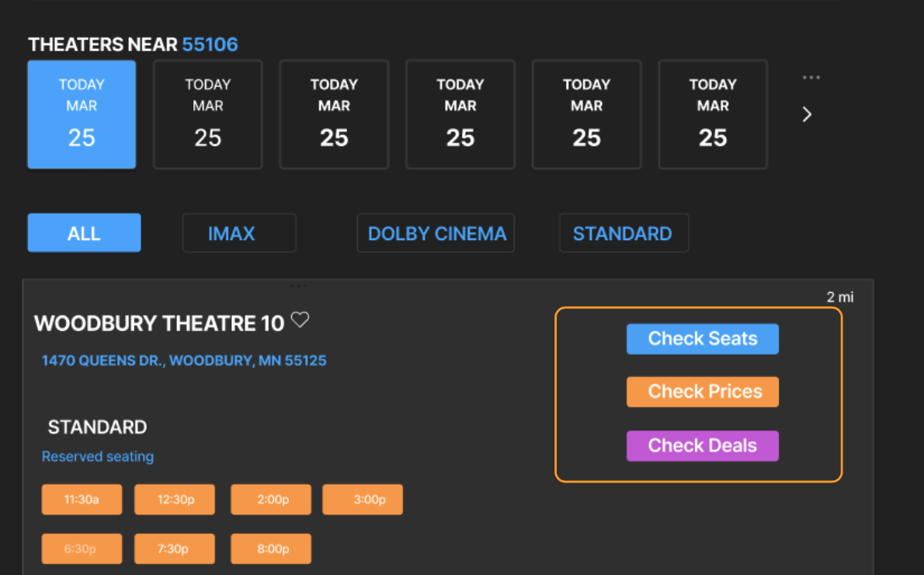This screenshot has height=575, width=924.
Task: Toggle the DOLBY CINEMA filter
Action: [435, 232]
